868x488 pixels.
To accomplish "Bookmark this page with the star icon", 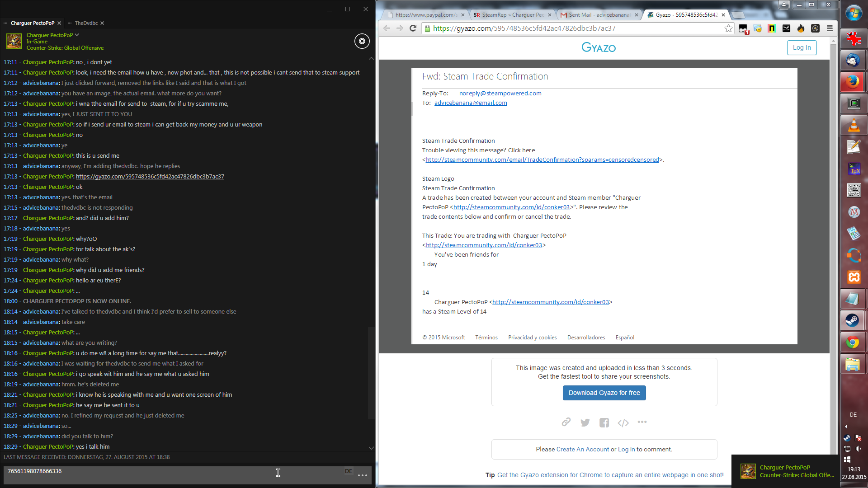I will 728,28.
